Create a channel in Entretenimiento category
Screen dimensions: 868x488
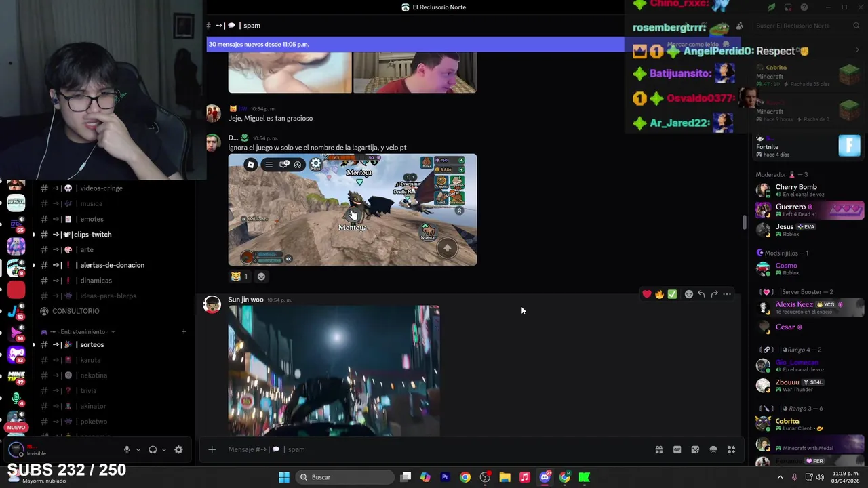184,332
